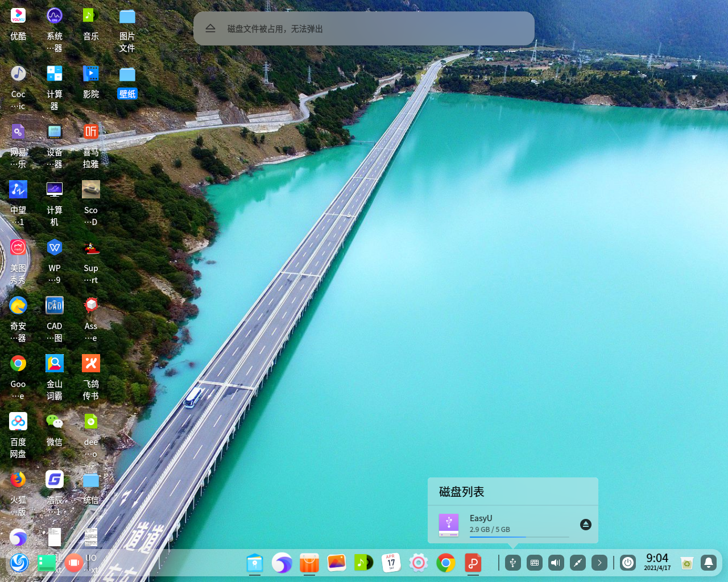Launch Google Chrome from the dock
The image size is (728, 582).
(446, 563)
